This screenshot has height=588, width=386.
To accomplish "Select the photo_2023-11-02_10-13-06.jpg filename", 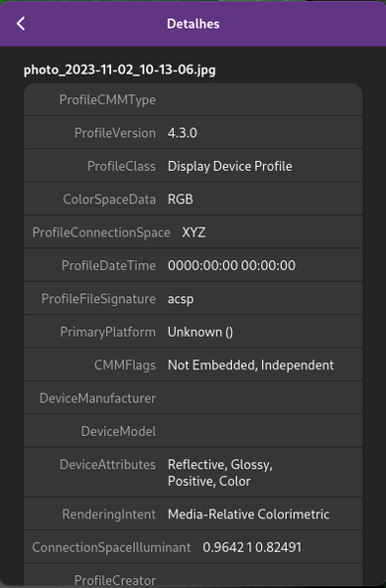I will [x=119, y=71].
